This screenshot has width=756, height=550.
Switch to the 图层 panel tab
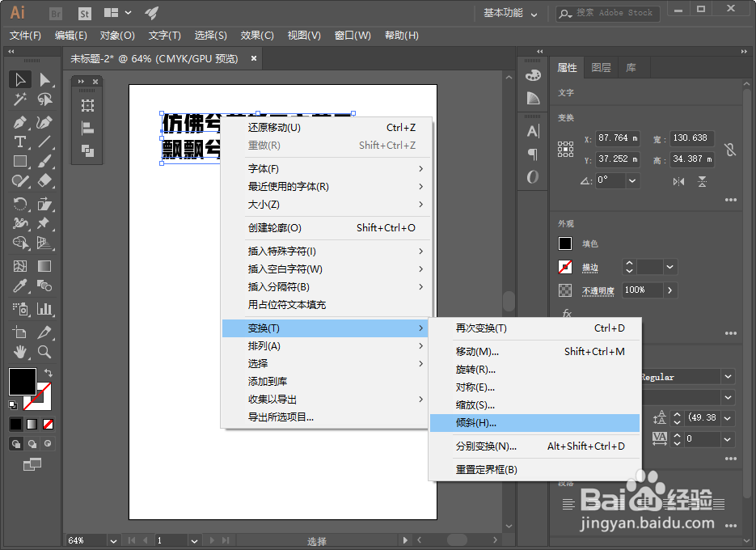pos(599,68)
